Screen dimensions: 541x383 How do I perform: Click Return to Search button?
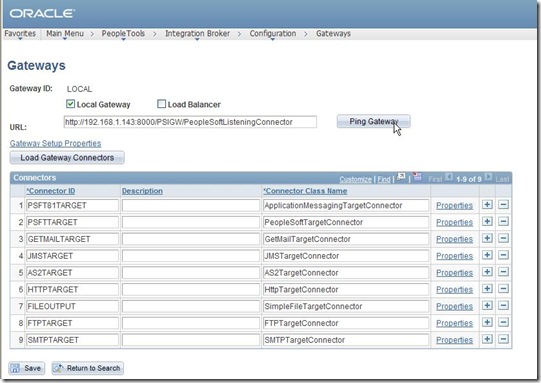(88, 368)
